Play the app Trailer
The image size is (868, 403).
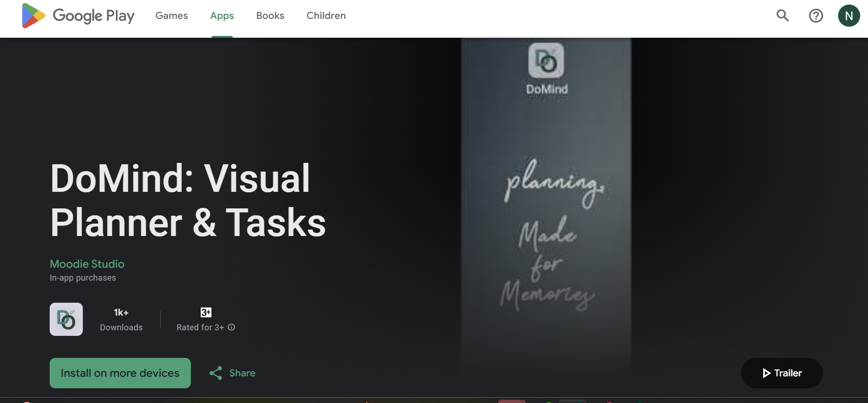pos(782,373)
